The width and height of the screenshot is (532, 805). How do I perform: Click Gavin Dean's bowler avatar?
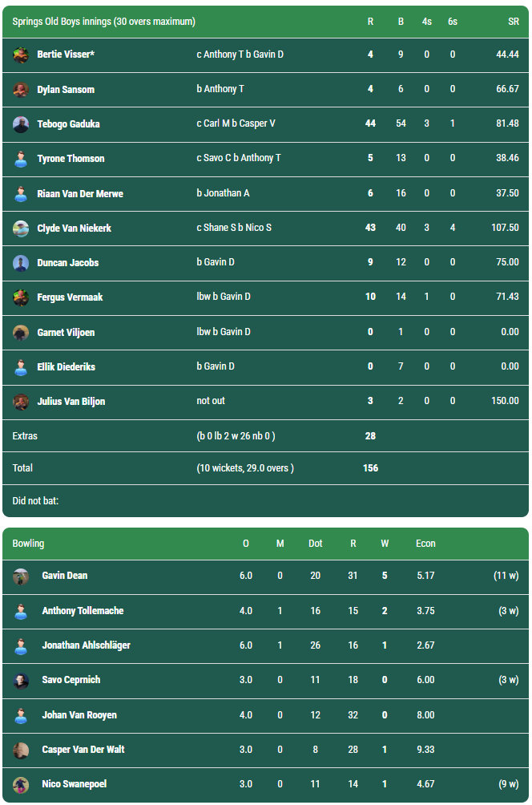[21, 576]
